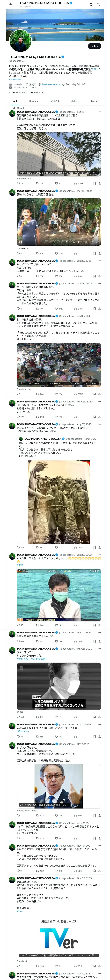Click Translate bio under the description
The image size is (110, 980).
(15, 80)
